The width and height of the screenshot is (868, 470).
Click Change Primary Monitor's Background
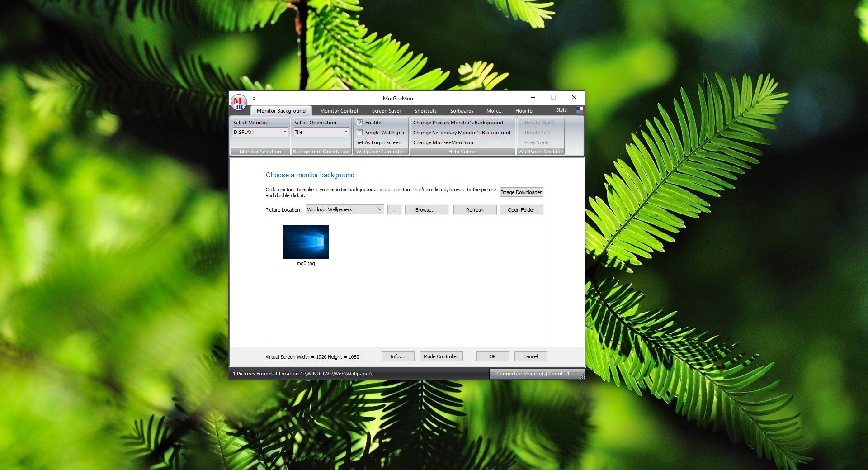458,122
